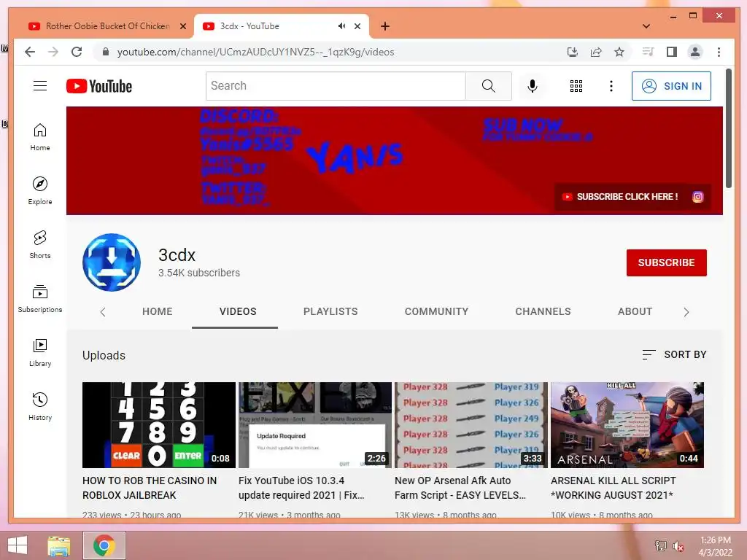Open Chrome three-dot menu
Screen dimensions: 747x560
tap(719, 52)
